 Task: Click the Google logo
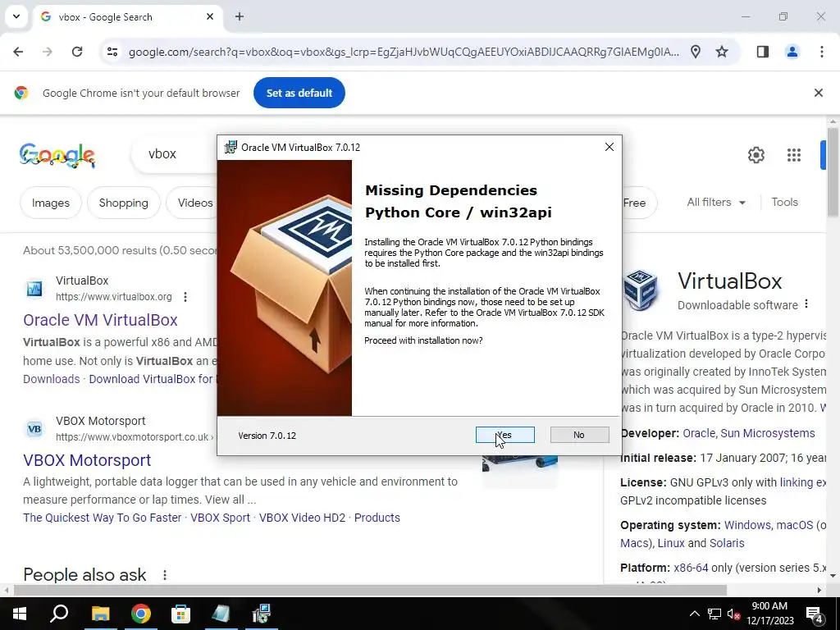click(x=57, y=155)
